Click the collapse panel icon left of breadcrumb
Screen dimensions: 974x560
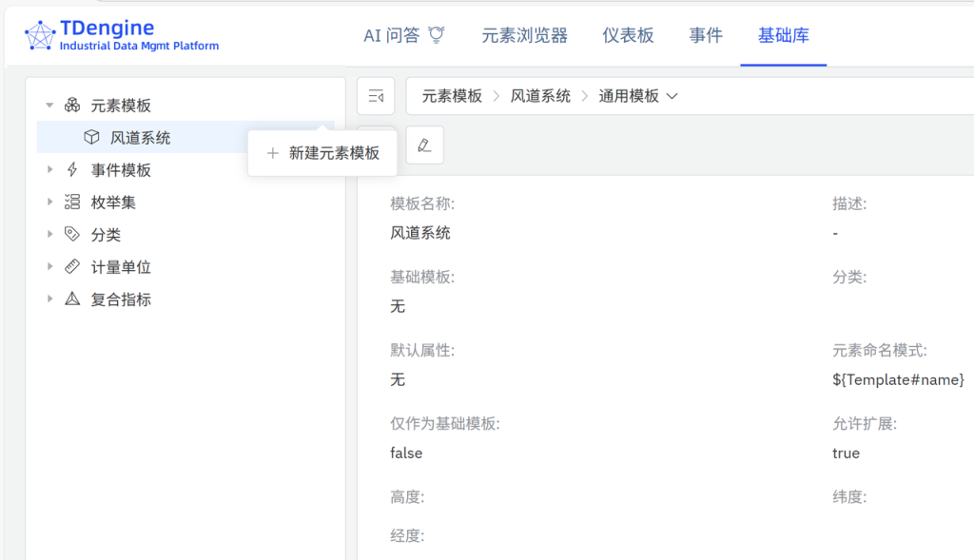click(x=375, y=95)
